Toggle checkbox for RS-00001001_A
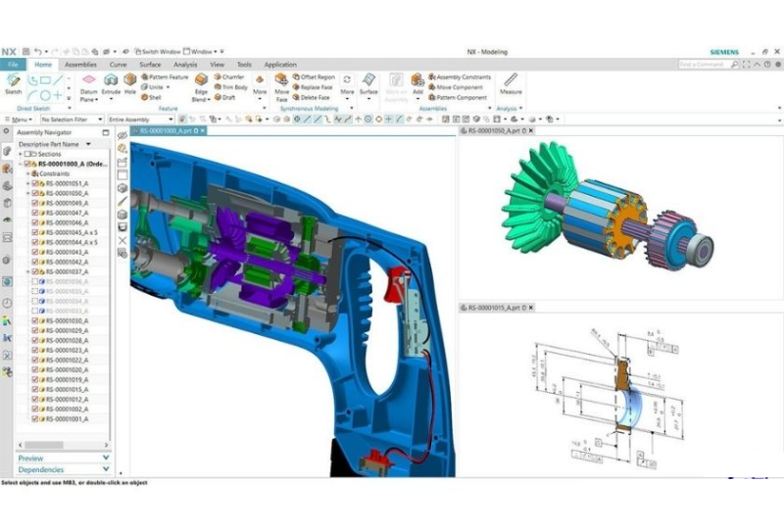This screenshot has height=532, width=784. (35, 419)
